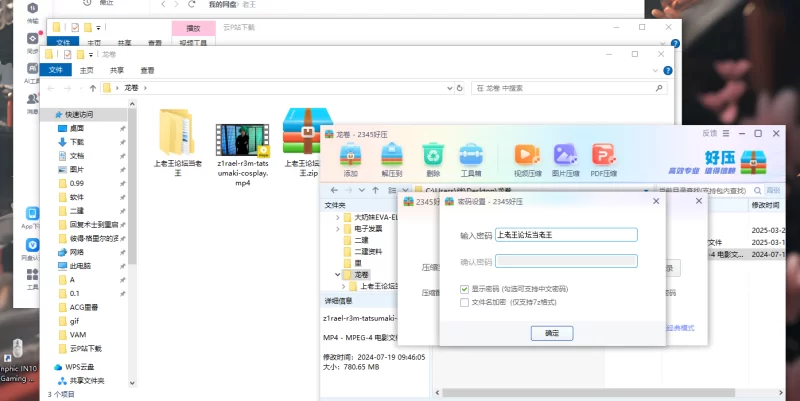Select the 播放 tab in 云P站下载 window
The height and width of the screenshot is (401, 800).
193,29
